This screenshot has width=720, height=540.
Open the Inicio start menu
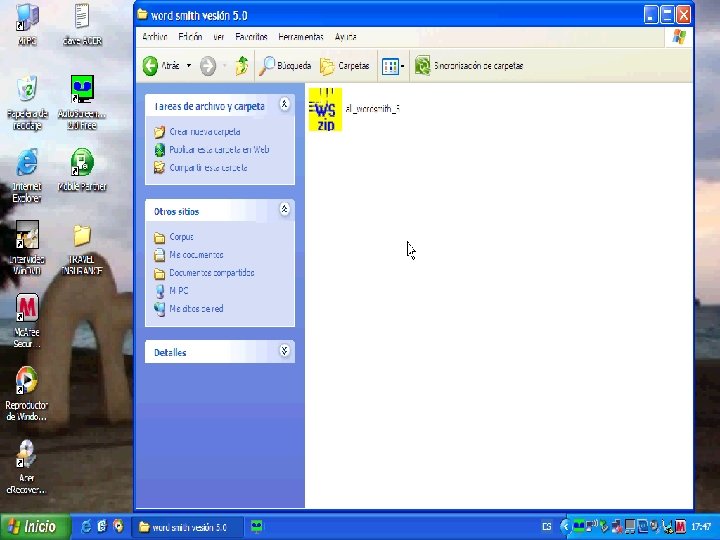(x=35, y=526)
